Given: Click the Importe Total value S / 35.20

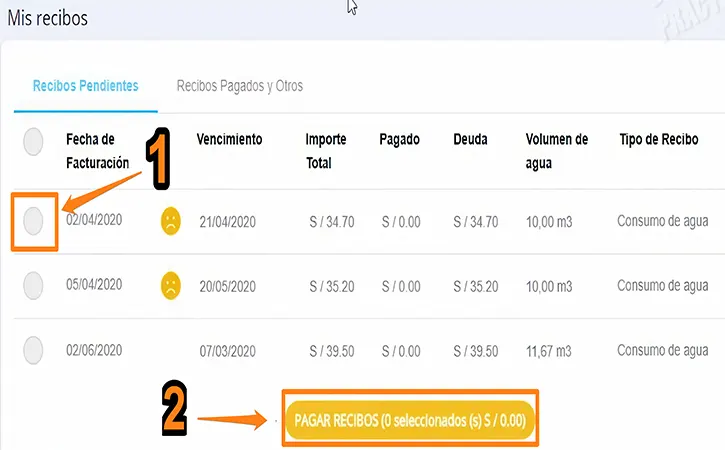Looking at the screenshot, I should click(x=332, y=287).
